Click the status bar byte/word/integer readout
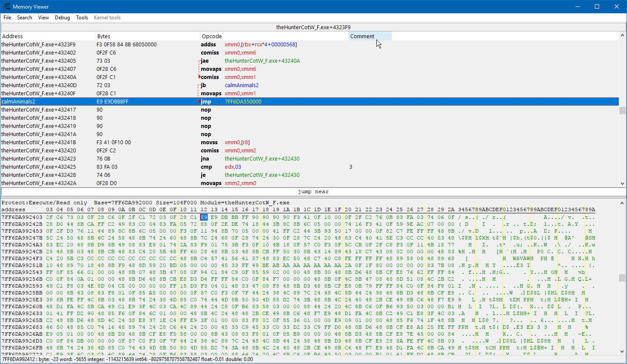This screenshot has width=627, height=364. pyautogui.click(x=127, y=360)
